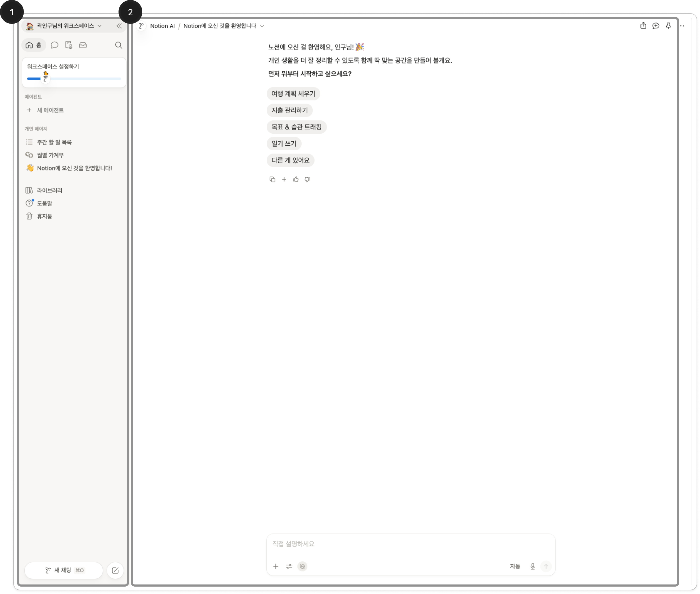Choose the 다른 게 있어요 suggestion
The width and height of the screenshot is (700, 594).
(290, 160)
